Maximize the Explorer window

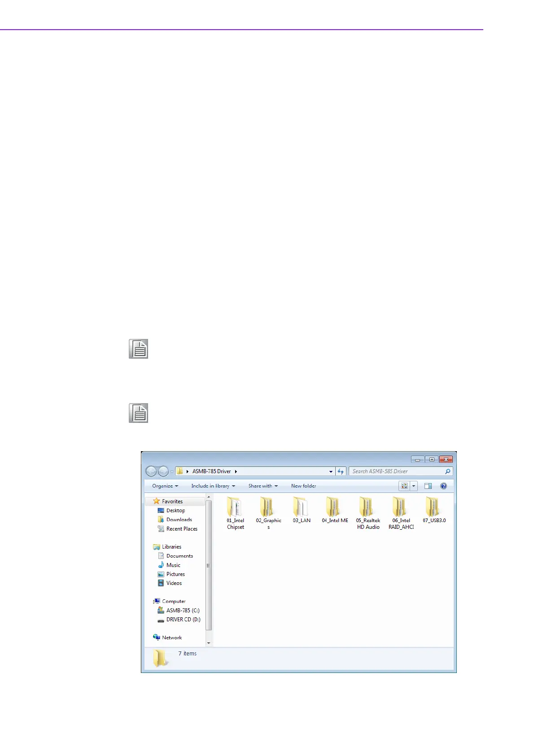[432, 460]
